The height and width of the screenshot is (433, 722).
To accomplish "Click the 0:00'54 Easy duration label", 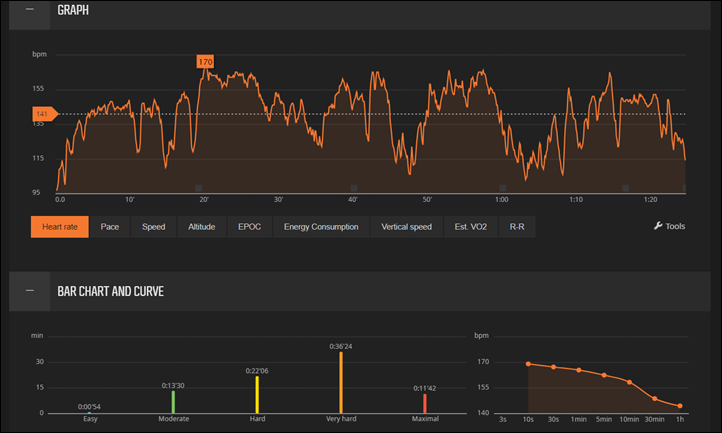I will [x=89, y=407].
